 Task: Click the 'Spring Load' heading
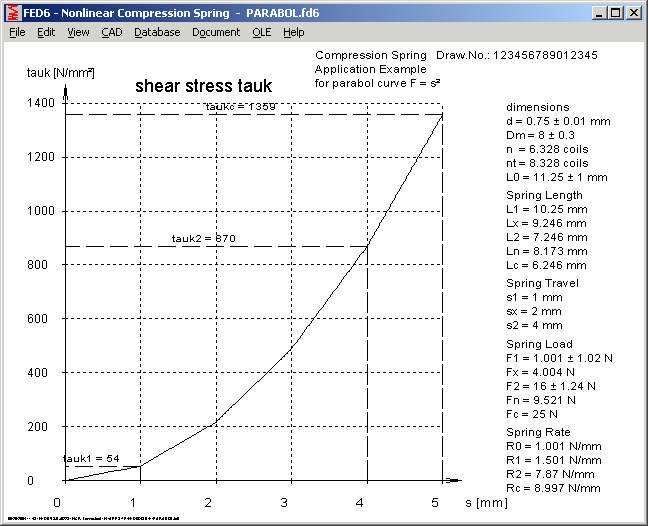[539, 344]
